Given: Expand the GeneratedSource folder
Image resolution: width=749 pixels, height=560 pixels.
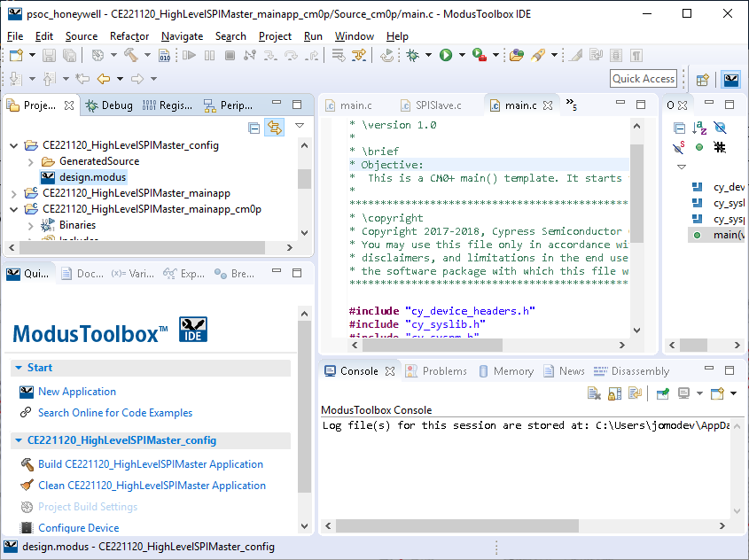Looking at the screenshot, I should click(31, 161).
